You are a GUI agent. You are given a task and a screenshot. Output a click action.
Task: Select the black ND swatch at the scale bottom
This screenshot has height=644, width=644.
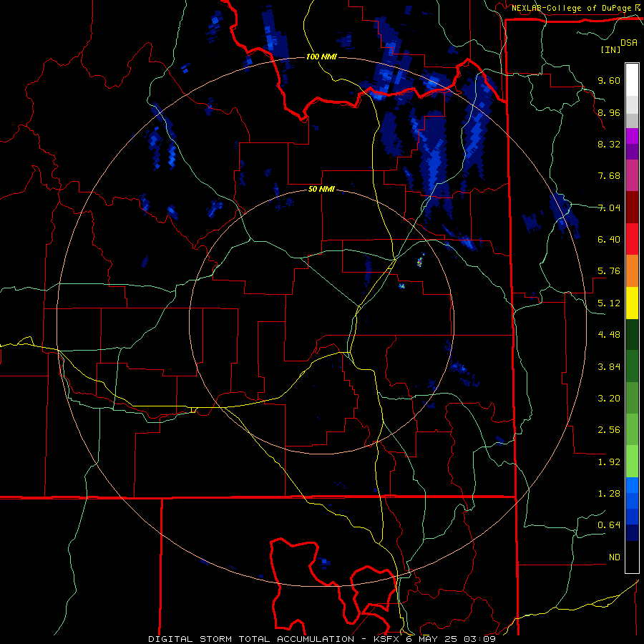point(632,557)
